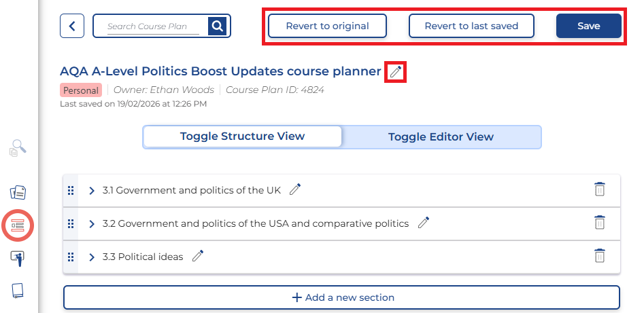This screenshot has height=313, width=644.
Task: Expand the 3.3 Political ideas section
Action: point(92,257)
